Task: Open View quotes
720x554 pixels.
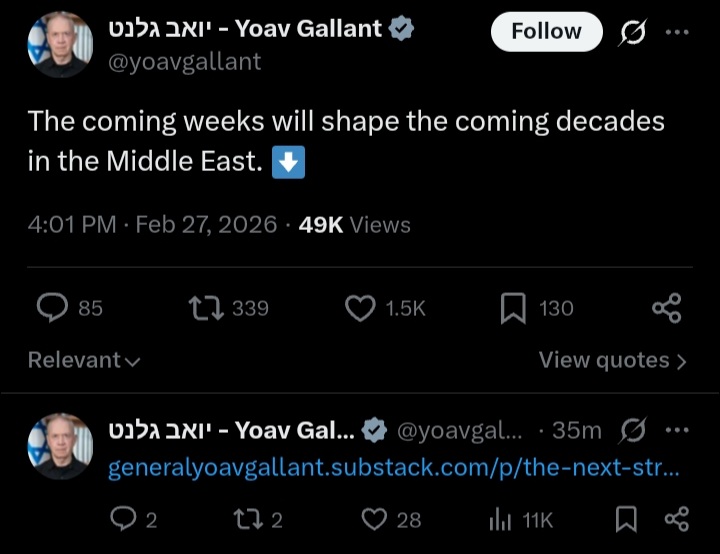Action: pos(612,360)
